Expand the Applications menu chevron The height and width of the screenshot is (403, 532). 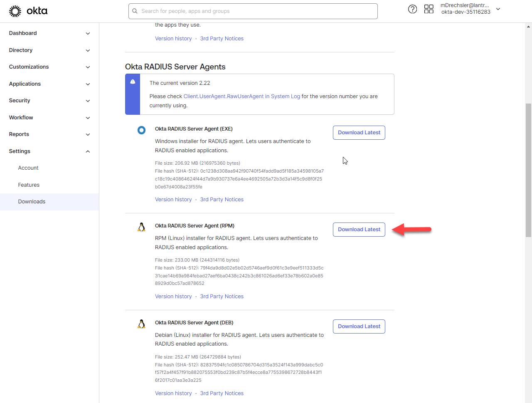click(88, 84)
